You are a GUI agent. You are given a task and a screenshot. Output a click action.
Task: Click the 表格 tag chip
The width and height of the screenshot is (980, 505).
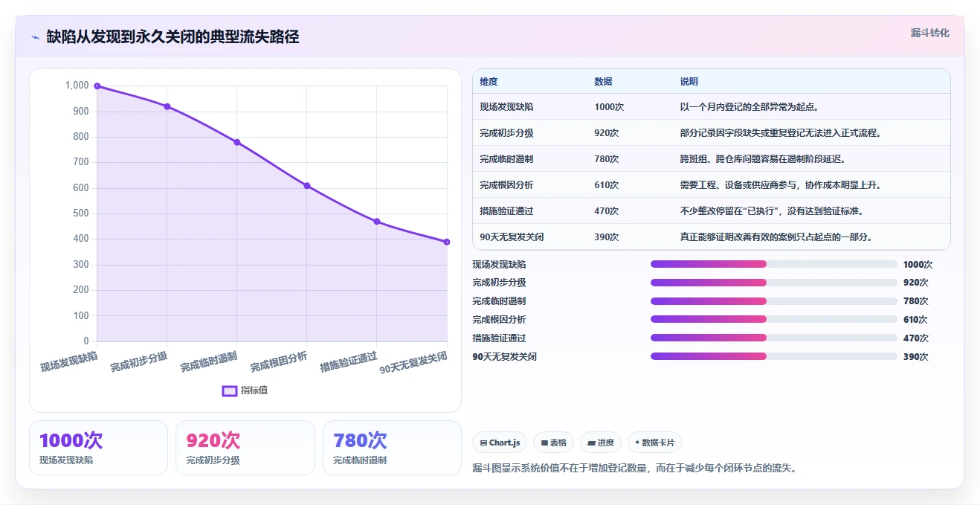(x=554, y=443)
